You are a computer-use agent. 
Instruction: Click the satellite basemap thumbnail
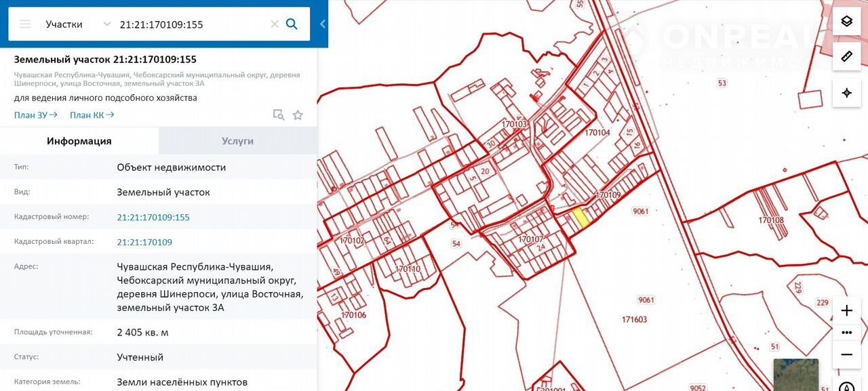[x=795, y=375]
